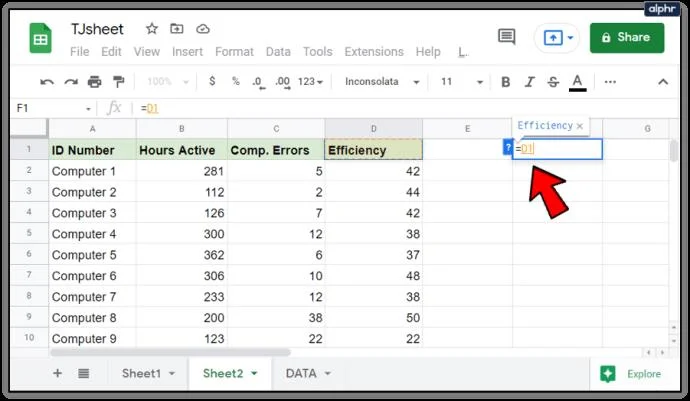Image resolution: width=690 pixels, height=401 pixels.
Task: Select column D header
Action: tap(374, 129)
